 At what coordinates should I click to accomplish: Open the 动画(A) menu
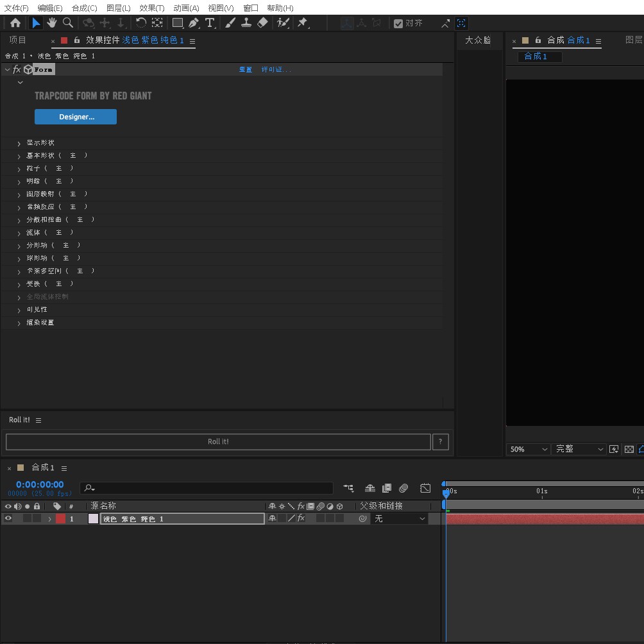pyautogui.click(x=186, y=8)
